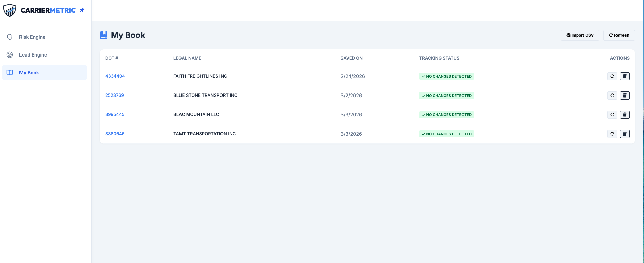Delete BLUE STONE TRANSPORT INC from book
Image resolution: width=644 pixels, height=263 pixels.
[625, 96]
